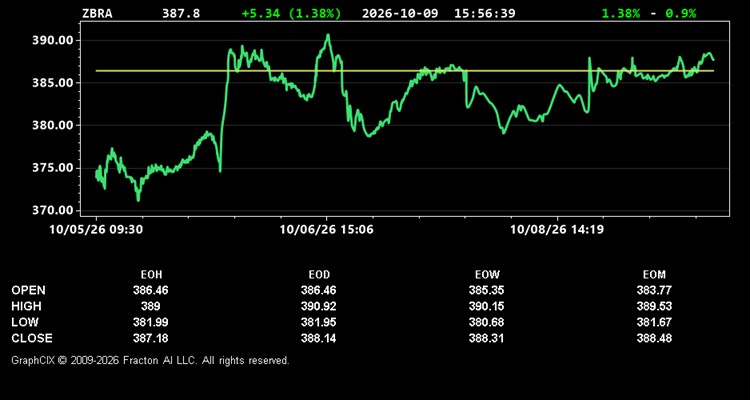Image resolution: width=750 pixels, height=400 pixels.
Task: Click the end of the green price line
Action: 713,60
